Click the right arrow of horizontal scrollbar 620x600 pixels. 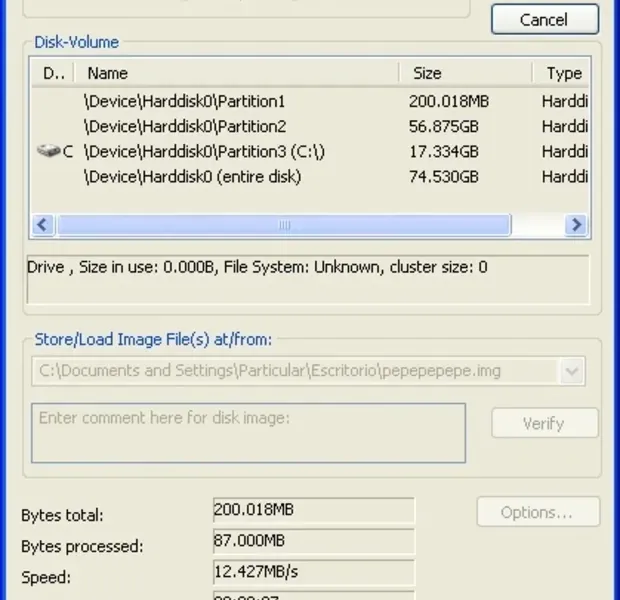pyautogui.click(x=576, y=225)
